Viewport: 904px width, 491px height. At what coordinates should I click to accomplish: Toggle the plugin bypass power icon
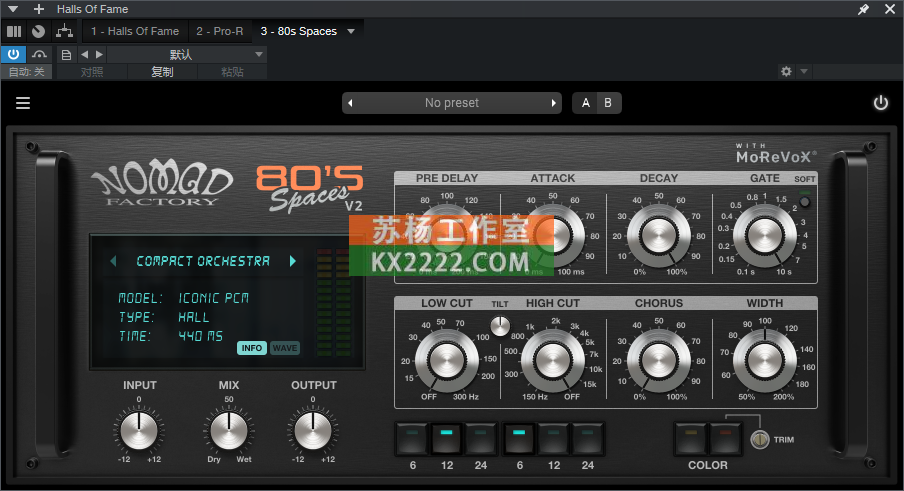pos(880,103)
